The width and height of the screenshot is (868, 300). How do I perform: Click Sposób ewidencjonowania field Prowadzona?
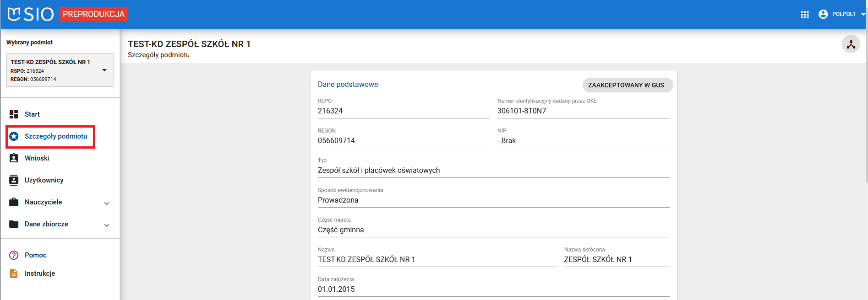494,200
